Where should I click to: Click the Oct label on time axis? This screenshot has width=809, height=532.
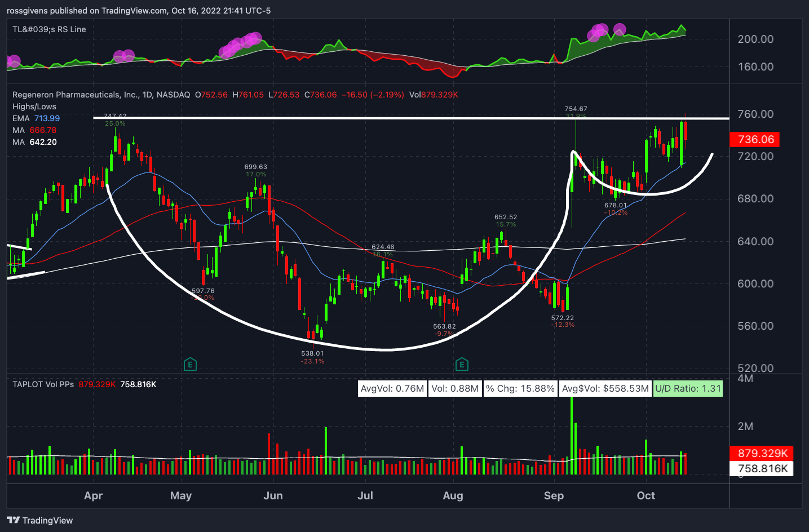click(646, 495)
